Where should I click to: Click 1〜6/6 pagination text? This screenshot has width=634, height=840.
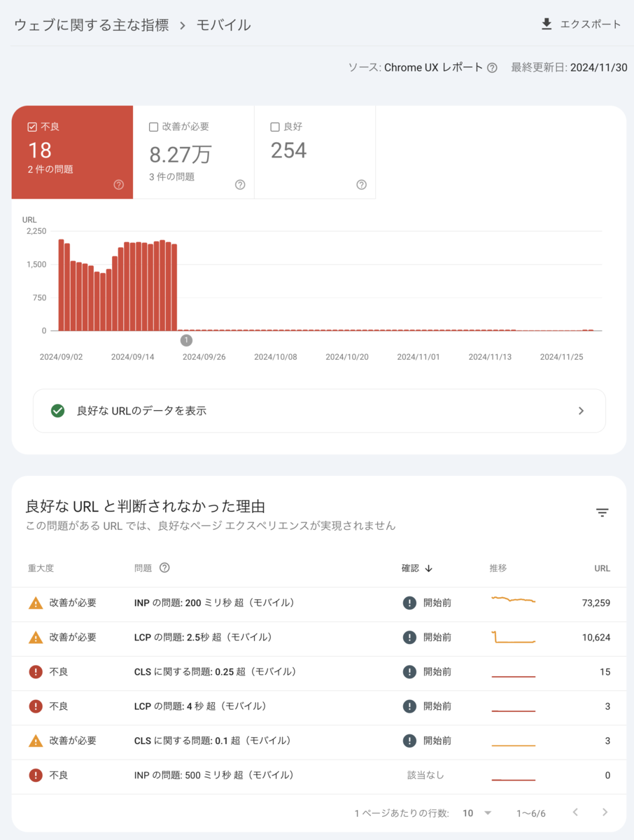[531, 813]
